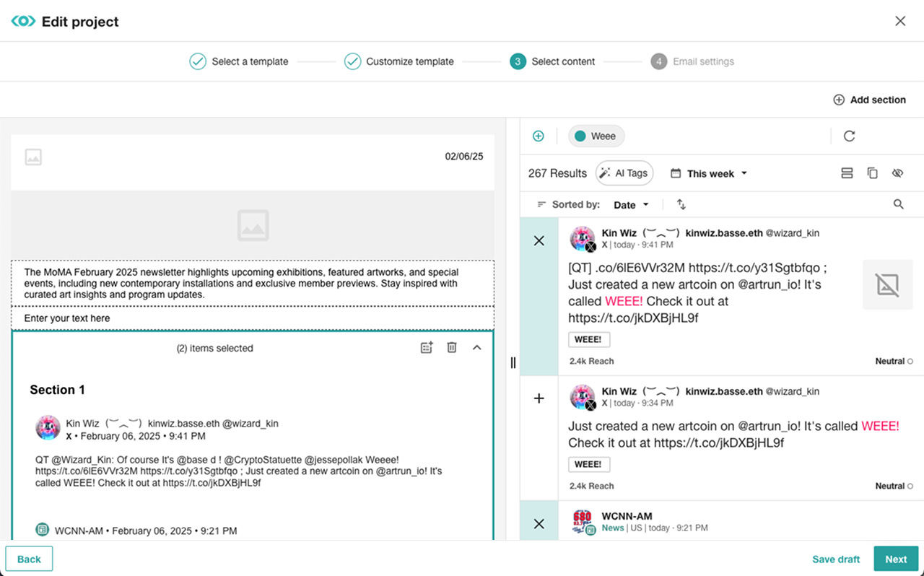Toggle hidden content with crossed eye icon
The image size is (924, 576).
point(897,173)
